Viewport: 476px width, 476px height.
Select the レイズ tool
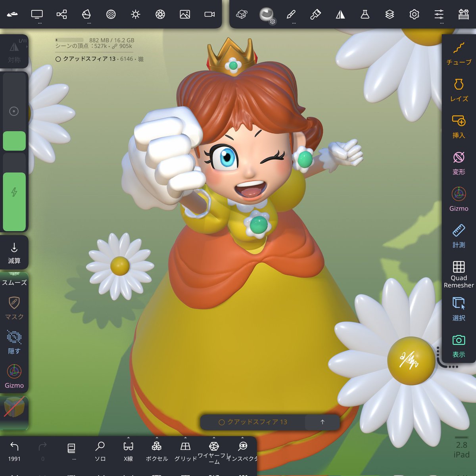coord(459,90)
